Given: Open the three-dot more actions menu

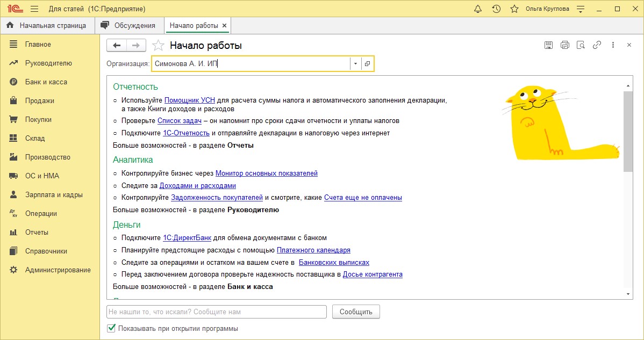Looking at the screenshot, I should coord(613,45).
